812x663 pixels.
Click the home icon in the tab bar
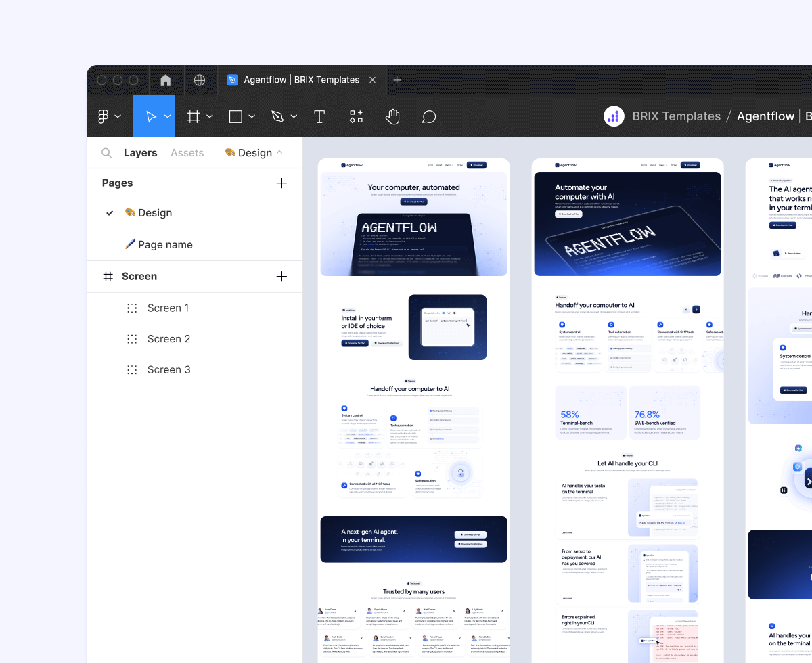[166, 80]
